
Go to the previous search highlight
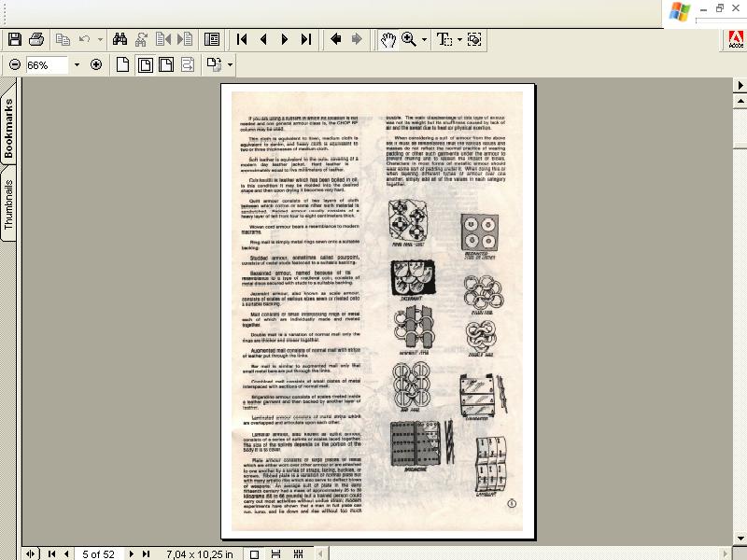163,39
